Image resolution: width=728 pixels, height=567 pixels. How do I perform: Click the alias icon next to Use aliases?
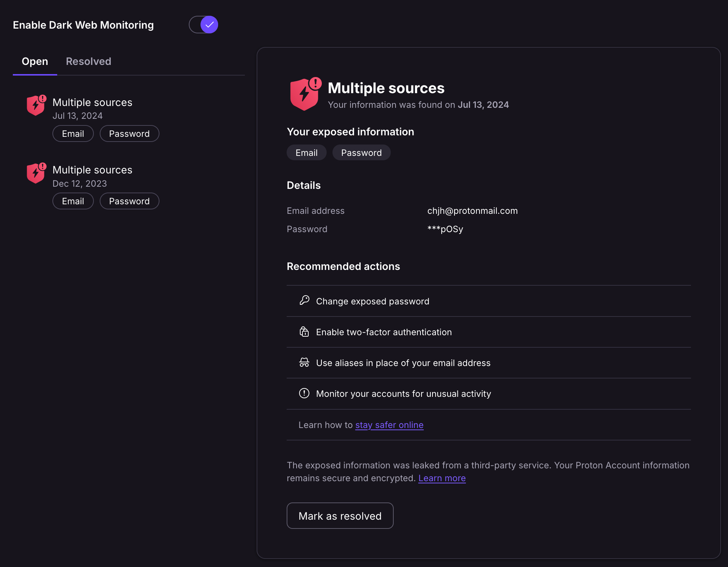click(x=304, y=362)
